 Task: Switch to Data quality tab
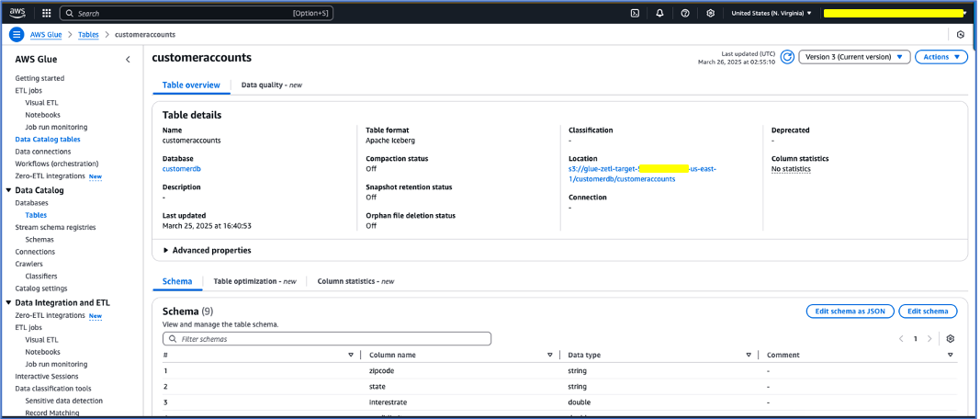272,85
